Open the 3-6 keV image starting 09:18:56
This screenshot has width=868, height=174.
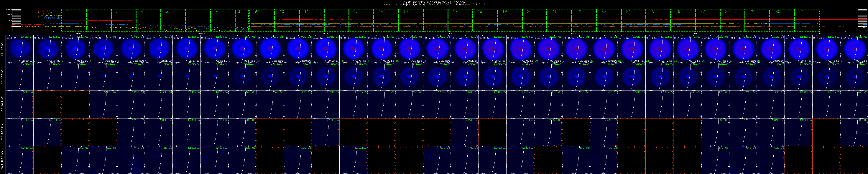click(x=854, y=49)
